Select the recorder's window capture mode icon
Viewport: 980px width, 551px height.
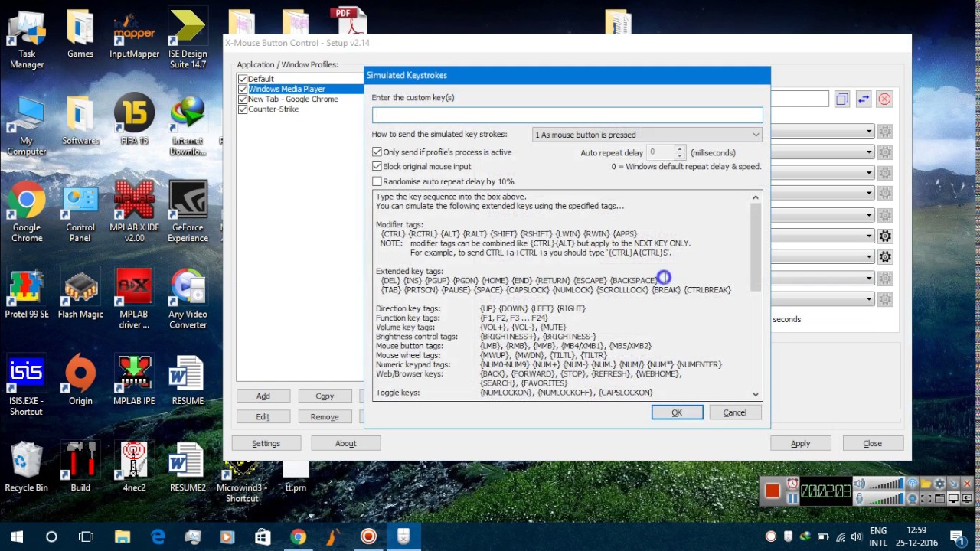pos(939,498)
